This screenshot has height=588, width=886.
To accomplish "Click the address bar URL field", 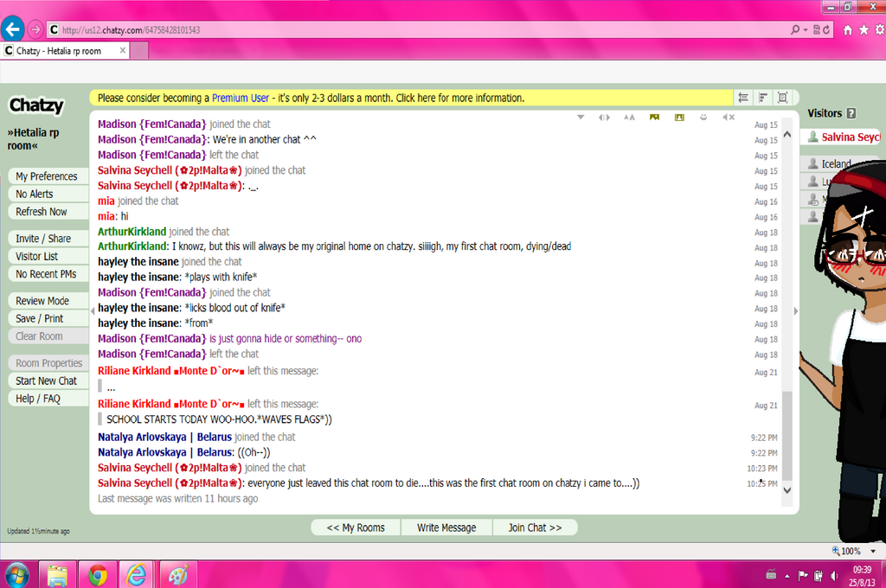I will [x=418, y=30].
